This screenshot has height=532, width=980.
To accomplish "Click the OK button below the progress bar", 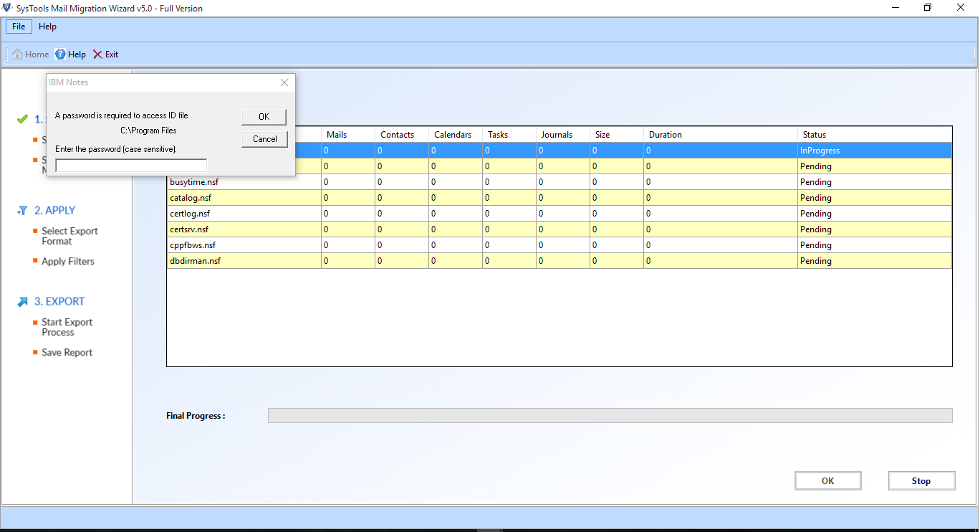I will (x=828, y=481).
